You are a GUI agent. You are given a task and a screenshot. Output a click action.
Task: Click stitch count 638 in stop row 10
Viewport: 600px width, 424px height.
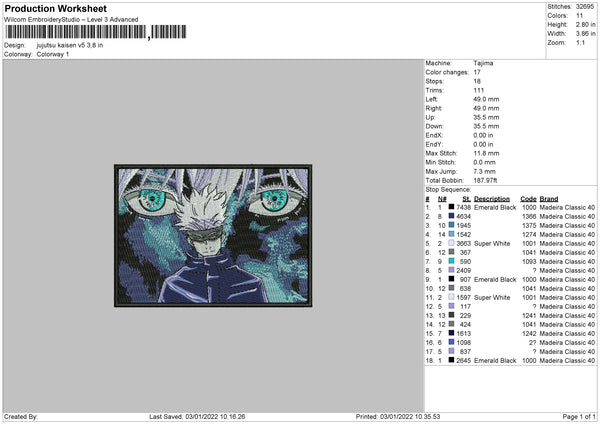click(465, 289)
